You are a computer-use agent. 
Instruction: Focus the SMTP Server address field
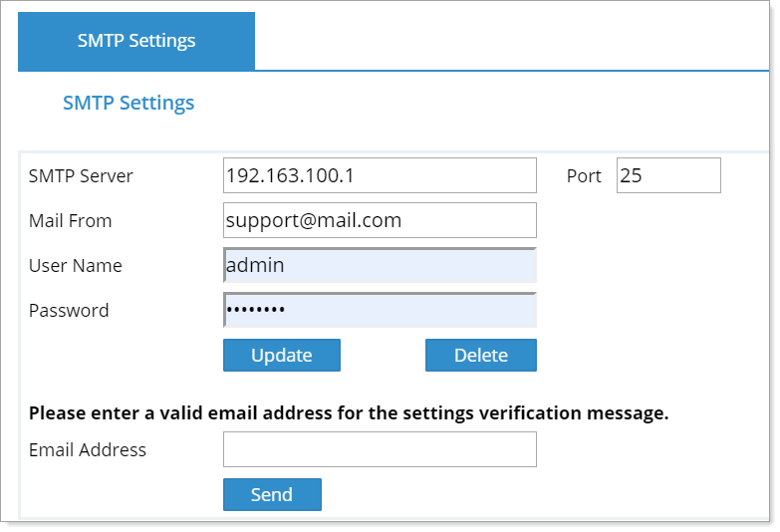coord(380,175)
